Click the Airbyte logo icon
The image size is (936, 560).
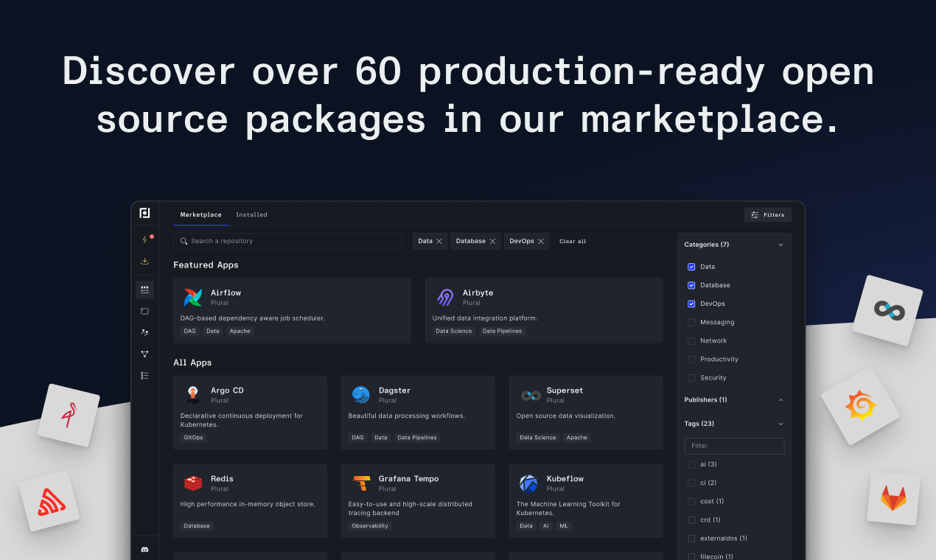tap(444, 298)
